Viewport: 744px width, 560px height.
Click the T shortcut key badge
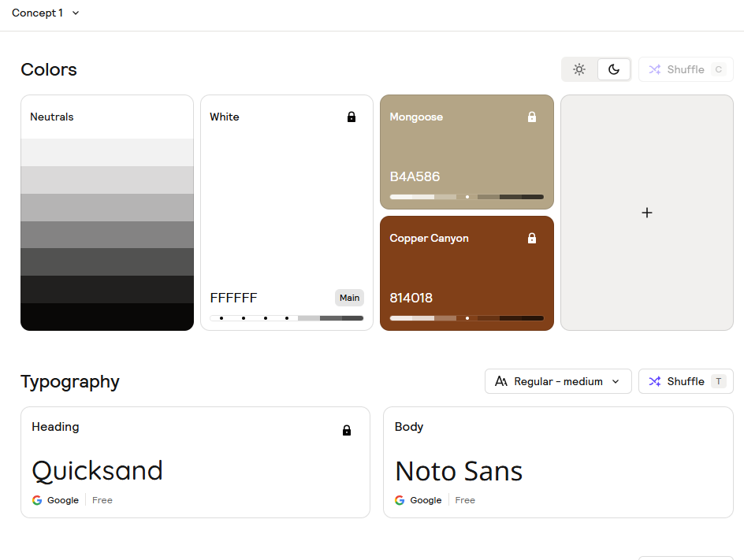(x=718, y=381)
